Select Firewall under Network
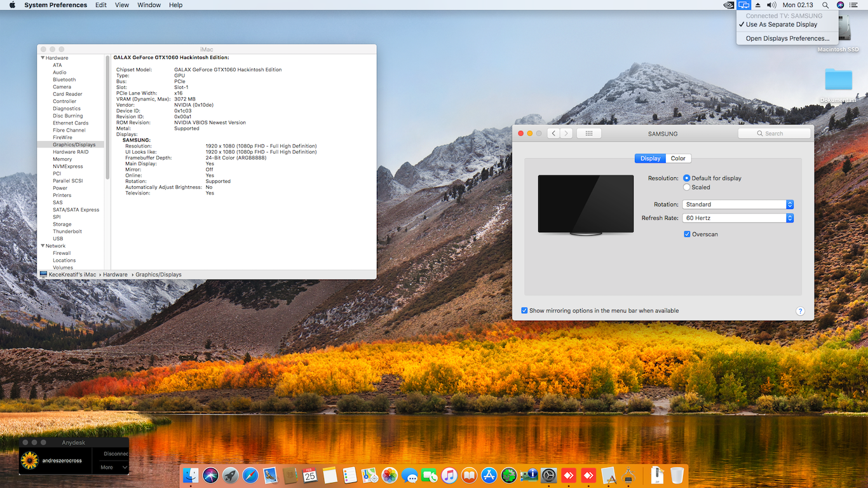 point(62,253)
